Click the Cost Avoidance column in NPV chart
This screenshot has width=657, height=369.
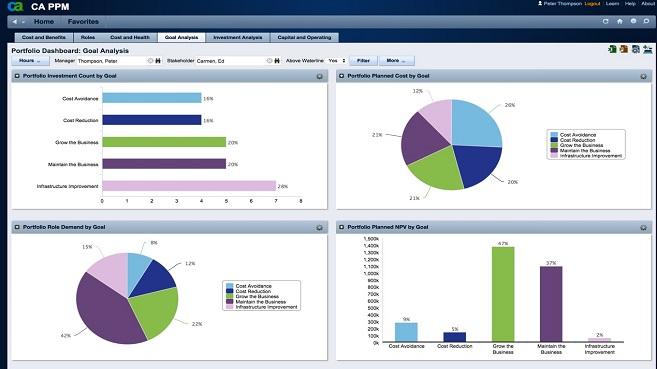[x=406, y=332]
